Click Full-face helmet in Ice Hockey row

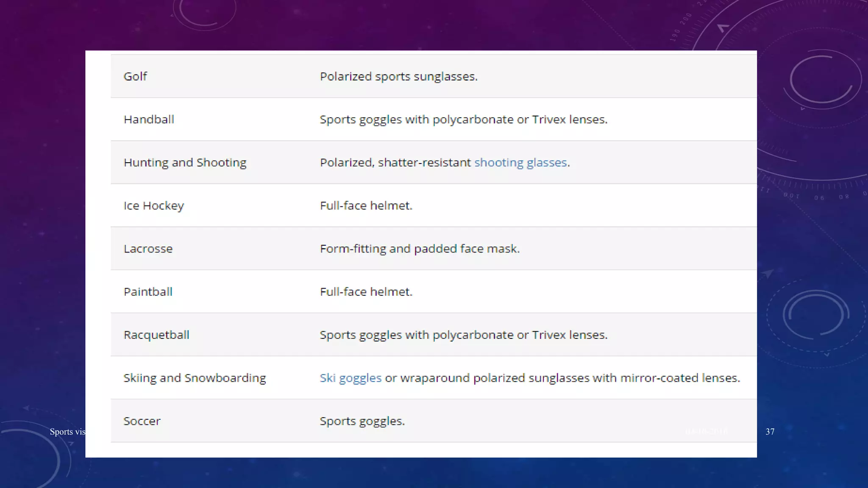pos(366,206)
